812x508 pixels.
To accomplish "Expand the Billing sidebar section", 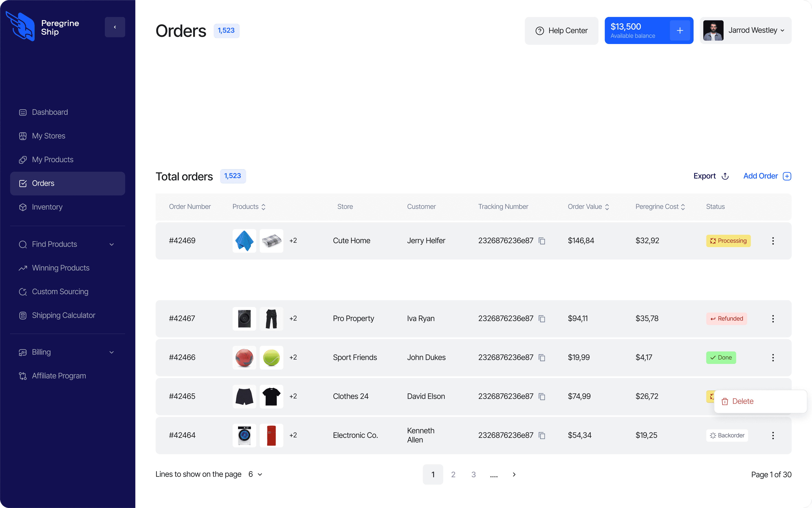I will 112,352.
